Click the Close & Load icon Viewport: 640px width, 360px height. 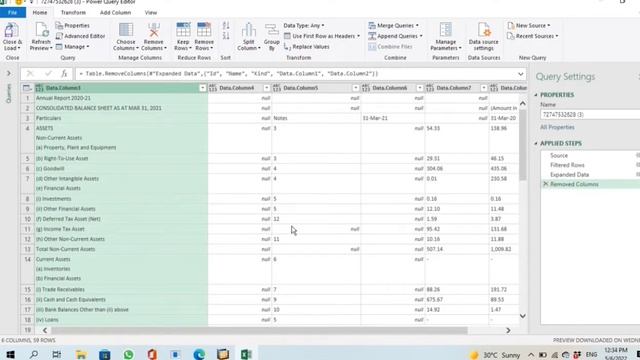click(11, 31)
